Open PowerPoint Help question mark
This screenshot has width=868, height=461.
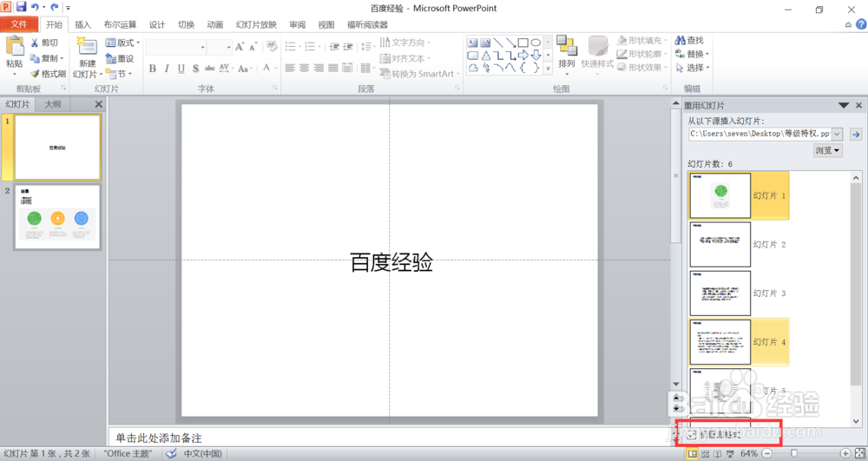[861, 24]
